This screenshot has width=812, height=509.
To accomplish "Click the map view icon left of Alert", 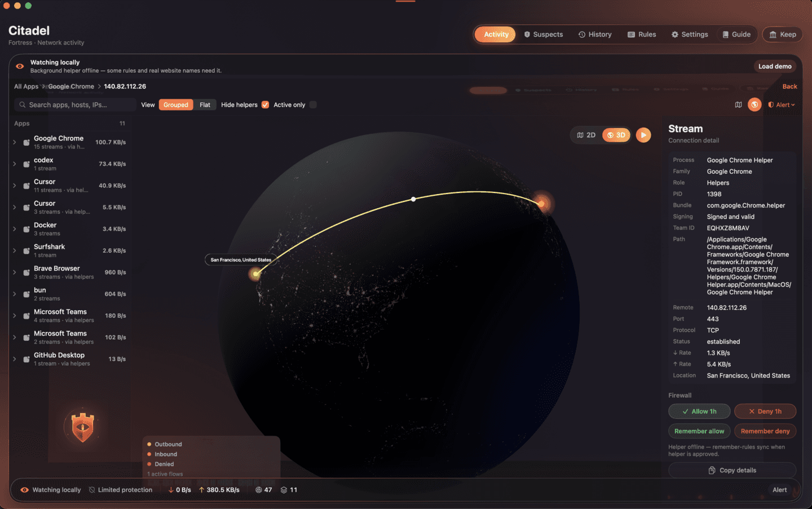I will [738, 105].
